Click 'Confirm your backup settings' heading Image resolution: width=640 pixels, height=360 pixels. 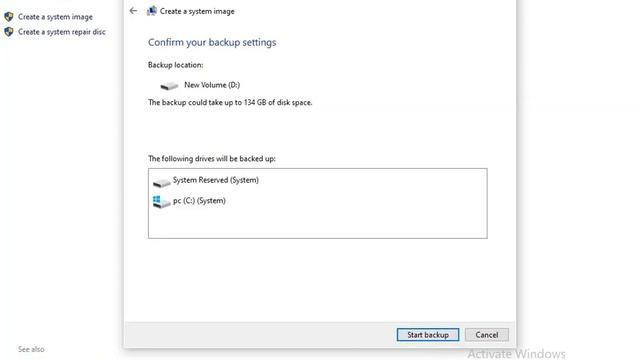tap(212, 42)
